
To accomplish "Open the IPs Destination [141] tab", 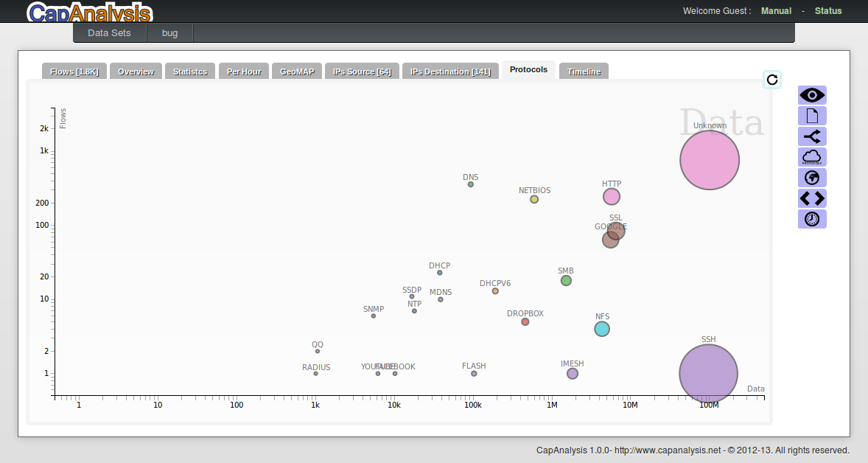I will click(x=451, y=72).
